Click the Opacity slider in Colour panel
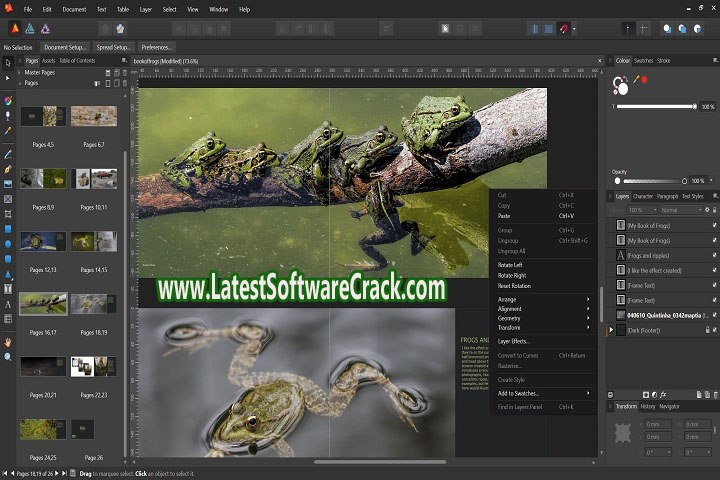The image size is (720, 480). pos(650,181)
